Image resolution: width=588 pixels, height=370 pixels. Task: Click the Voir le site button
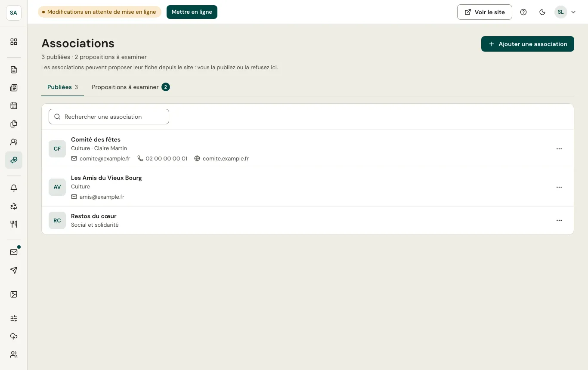(485, 12)
